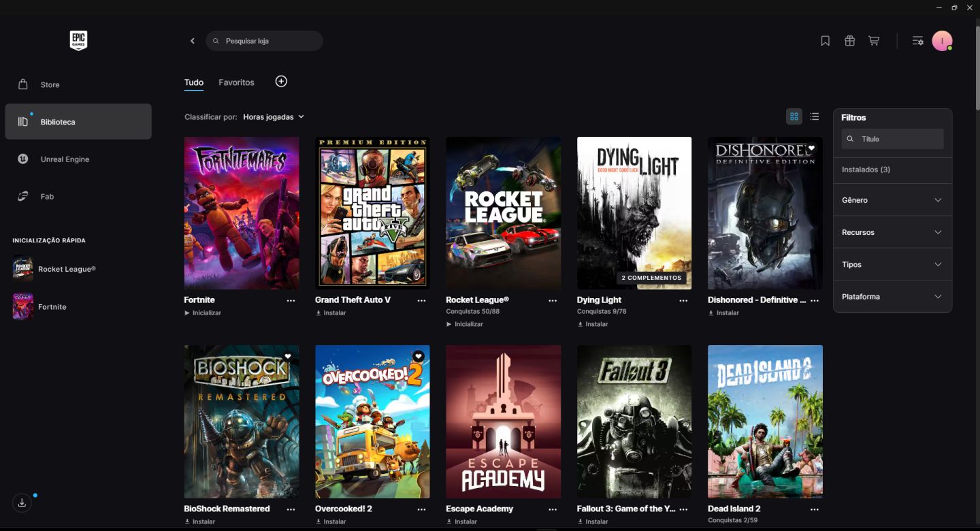Open Unreal Engine in the sidebar
The width and height of the screenshot is (980, 531).
tap(78, 159)
